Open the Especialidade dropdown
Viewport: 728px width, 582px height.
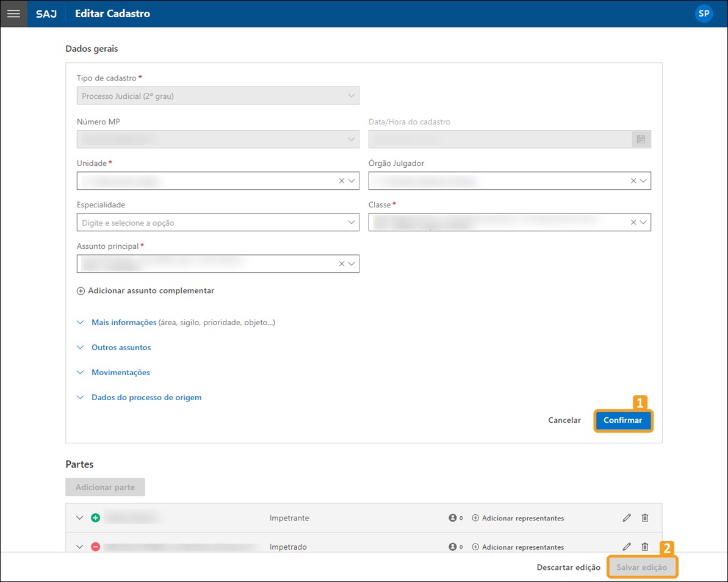click(351, 223)
